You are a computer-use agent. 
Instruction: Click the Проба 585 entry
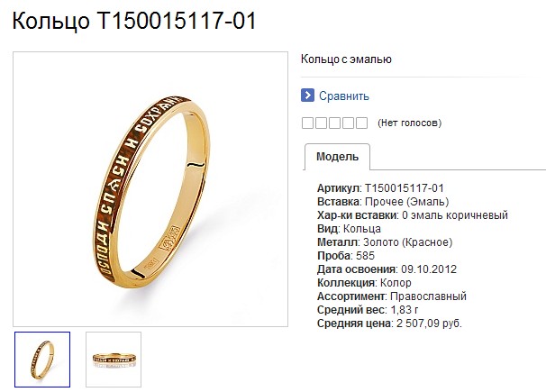pyautogui.click(x=346, y=256)
